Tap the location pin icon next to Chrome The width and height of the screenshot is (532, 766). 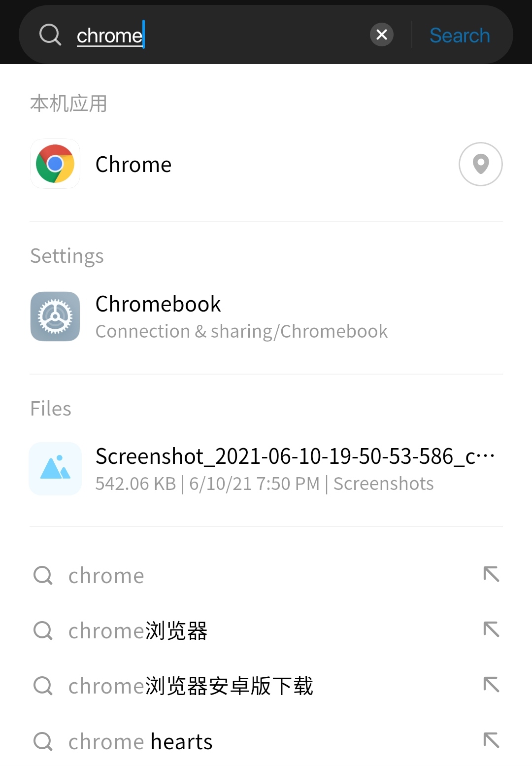[x=480, y=164]
